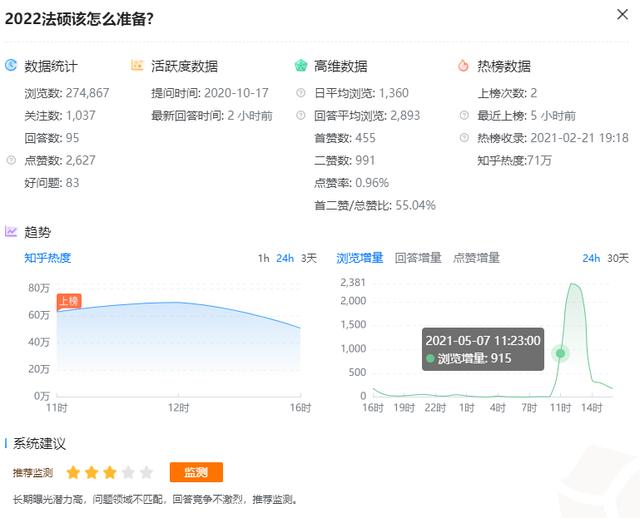Click the fifth gray rating star

point(146,472)
